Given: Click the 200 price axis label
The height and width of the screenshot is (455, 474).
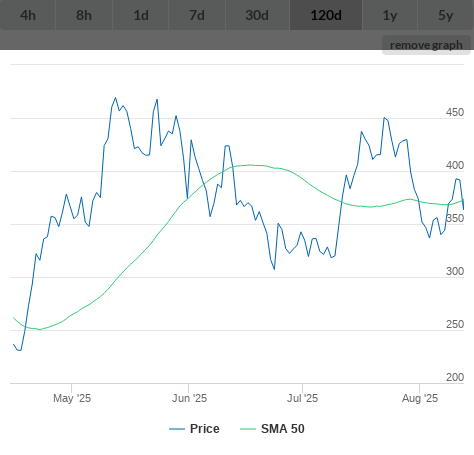Looking at the screenshot, I should tap(455, 377).
